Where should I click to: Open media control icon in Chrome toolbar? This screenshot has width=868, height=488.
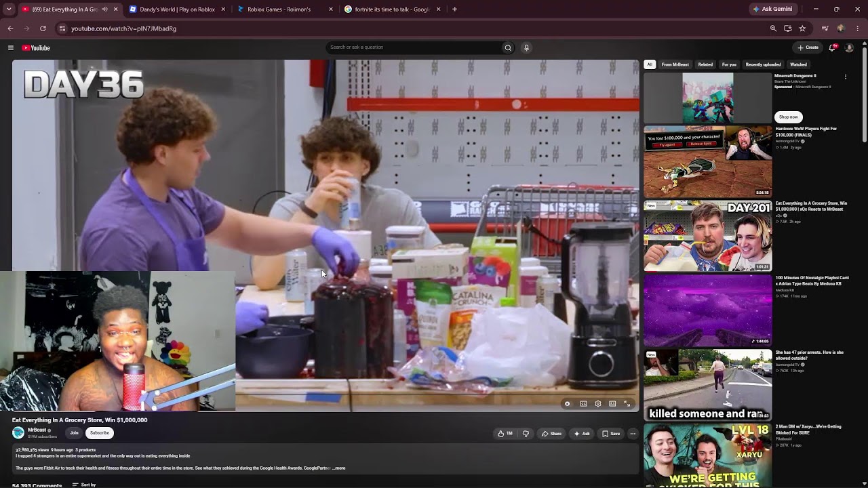pyautogui.click(x=825, y=28)
